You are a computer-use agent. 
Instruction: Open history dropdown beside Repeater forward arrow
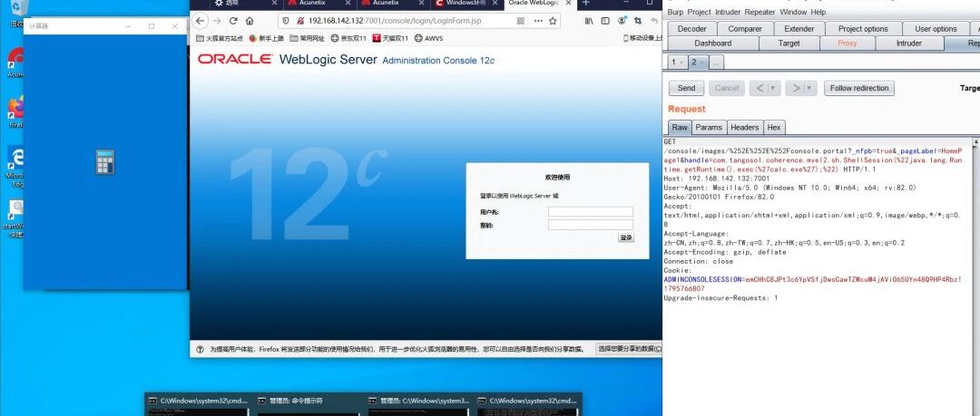pyautogui.click(x=810, y=88)
